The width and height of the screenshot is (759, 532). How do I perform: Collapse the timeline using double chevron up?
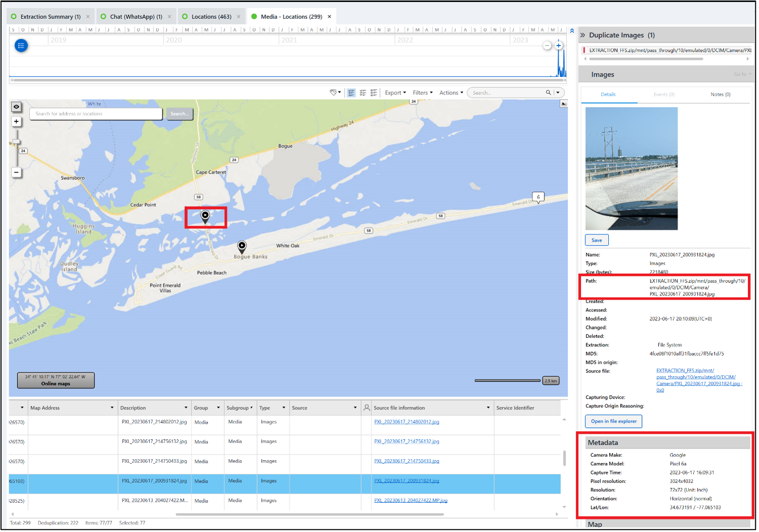pos(572,31)
